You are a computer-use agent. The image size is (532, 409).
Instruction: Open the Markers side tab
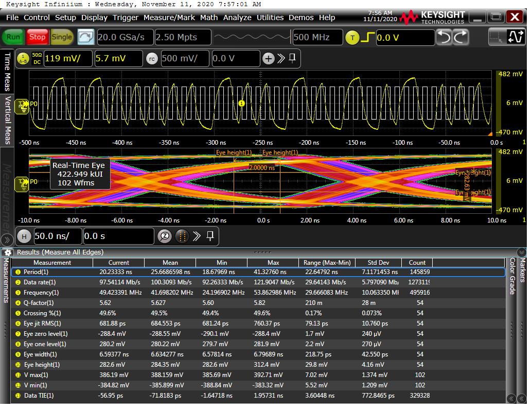(x=523, y=270)
